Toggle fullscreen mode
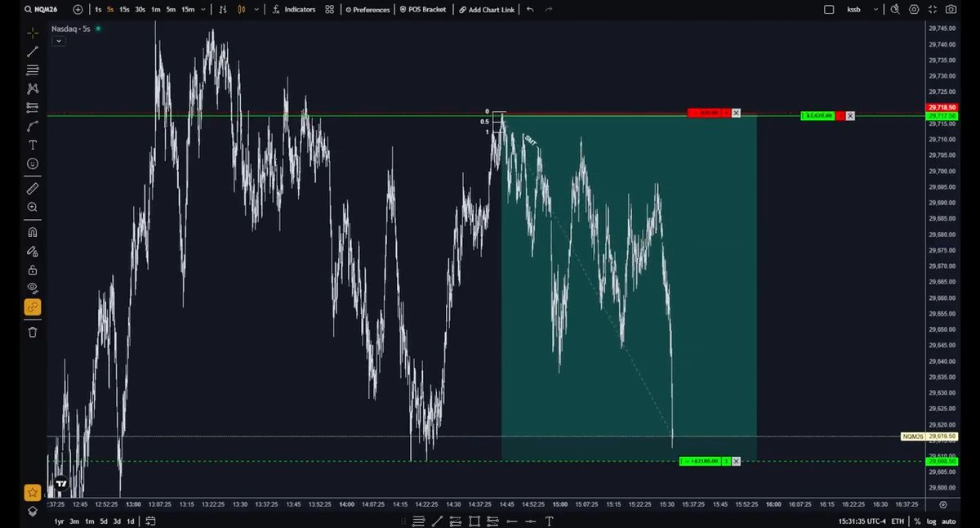This screenshot has width=980, height=528. 932,10
